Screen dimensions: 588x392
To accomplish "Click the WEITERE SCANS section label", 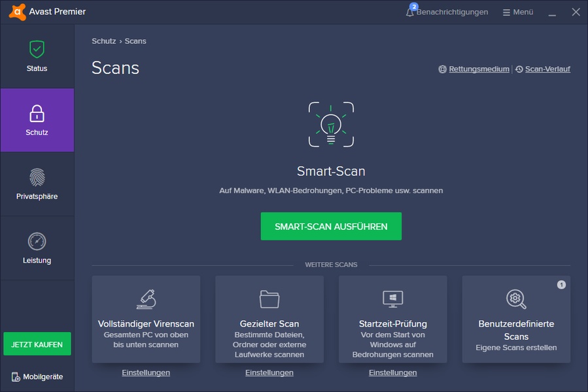I will pos(331,265).
